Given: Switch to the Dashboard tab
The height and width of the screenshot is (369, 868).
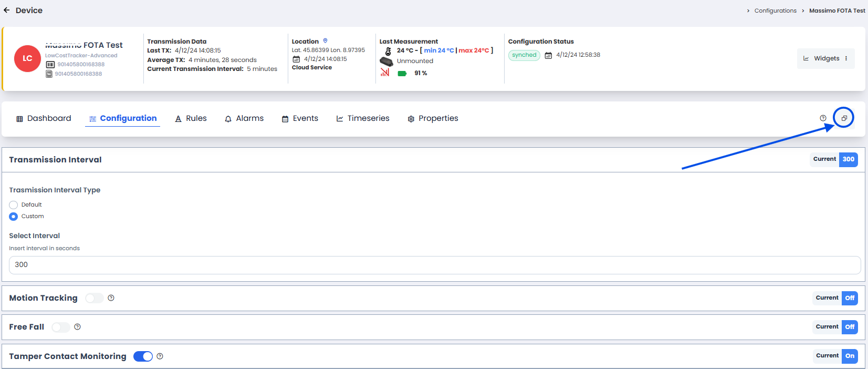Looking at the screenshot, I should click(44, 118).
